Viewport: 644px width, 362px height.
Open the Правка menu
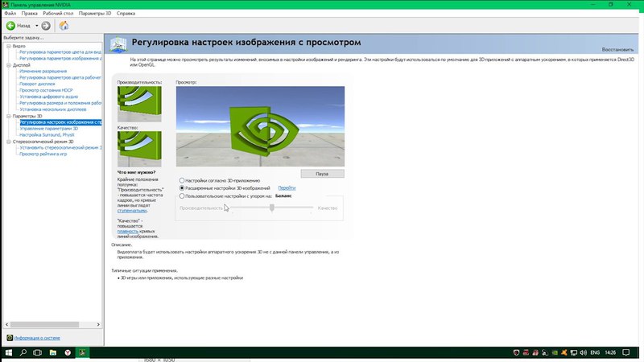click(x=29, y=13)
